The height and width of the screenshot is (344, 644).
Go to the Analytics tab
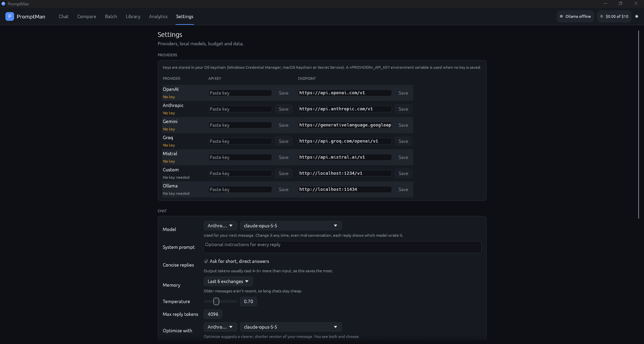[158, 16]
